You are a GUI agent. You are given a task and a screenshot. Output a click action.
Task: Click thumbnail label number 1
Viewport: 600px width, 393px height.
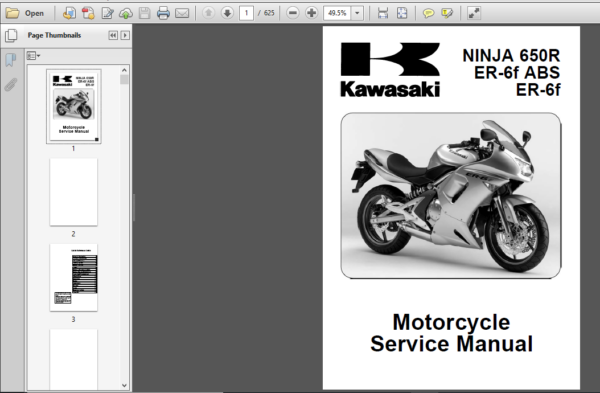coord(73,148)
